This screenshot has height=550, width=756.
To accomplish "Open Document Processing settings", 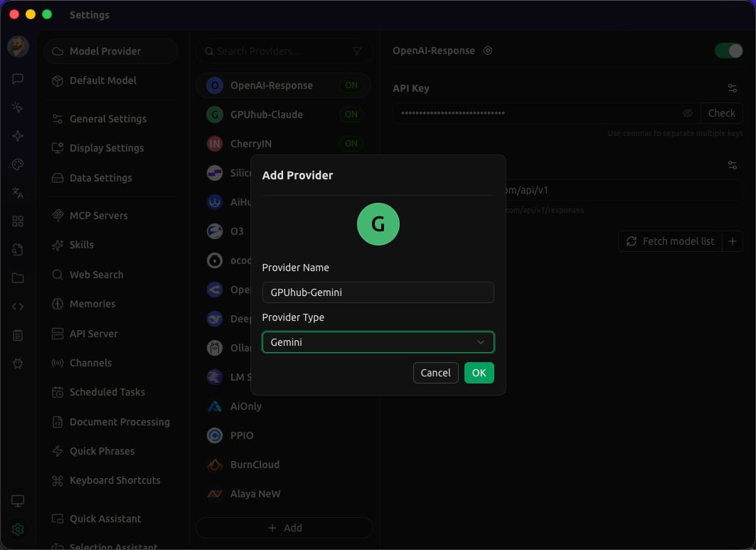I will (x=110, y=422).
